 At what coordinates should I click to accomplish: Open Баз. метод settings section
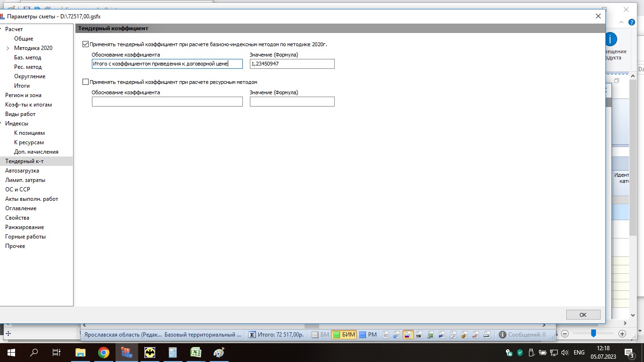28,58
